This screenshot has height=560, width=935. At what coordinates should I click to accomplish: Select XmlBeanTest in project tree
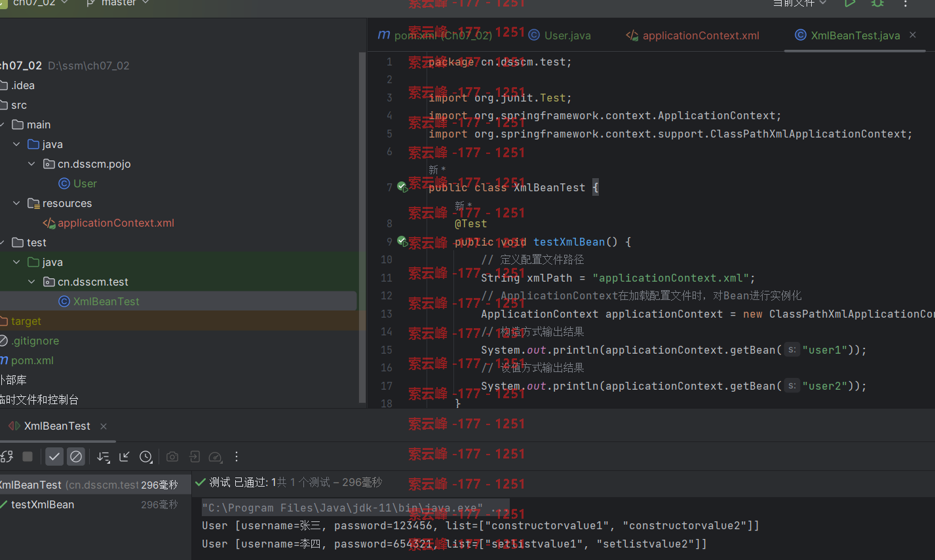[x=99, y=301]
